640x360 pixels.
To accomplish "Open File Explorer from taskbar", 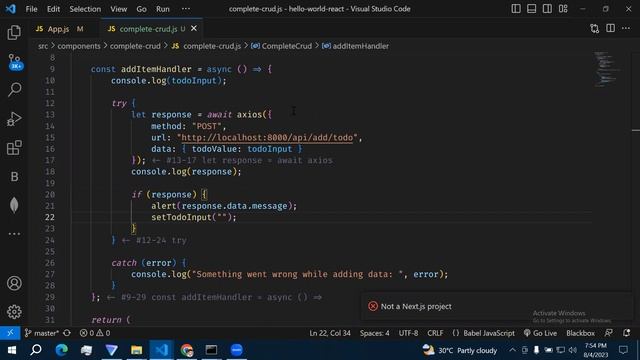I will tap(136, 350).
